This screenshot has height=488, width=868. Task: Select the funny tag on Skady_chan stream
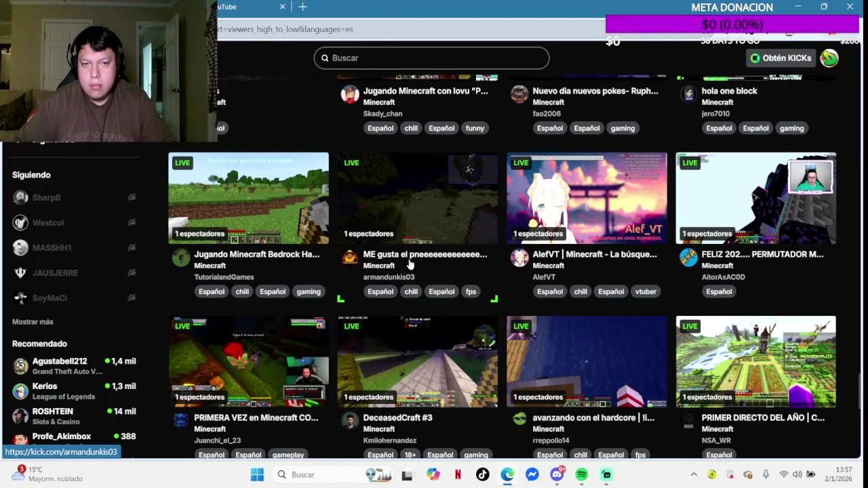475,128
